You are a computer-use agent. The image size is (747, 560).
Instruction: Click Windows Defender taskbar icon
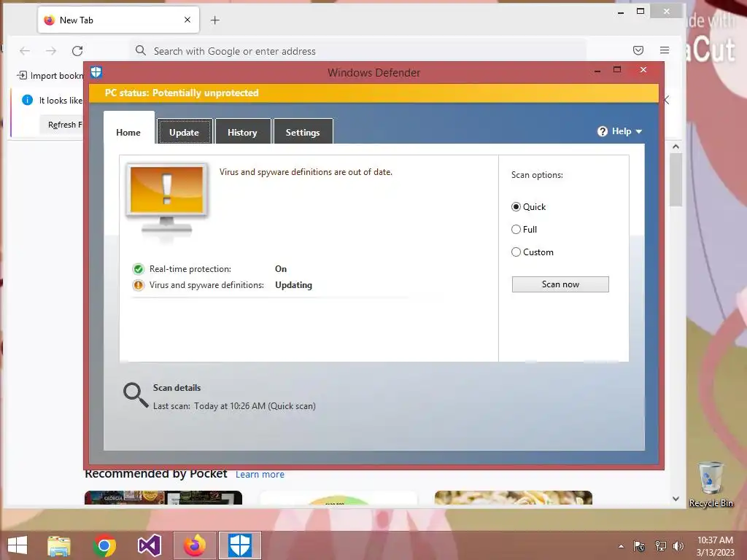pos(239,545)
